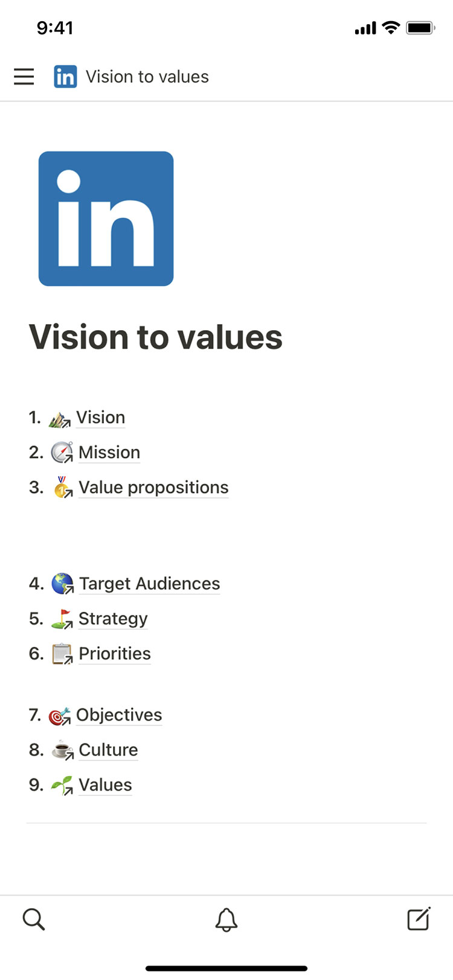Open the Culture page link
The width and height of the screenshot is (453, 980).
[x=108, y=750]
